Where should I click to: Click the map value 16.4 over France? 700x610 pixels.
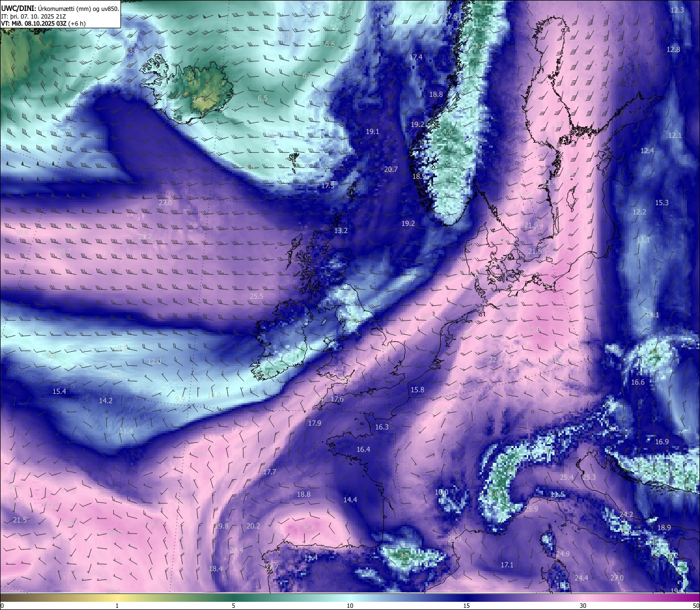pos(363,450)
